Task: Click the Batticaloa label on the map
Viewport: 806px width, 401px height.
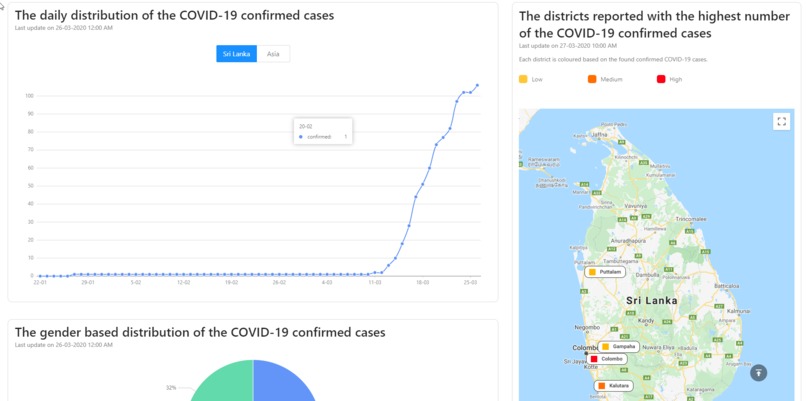Action: point(727,286)
